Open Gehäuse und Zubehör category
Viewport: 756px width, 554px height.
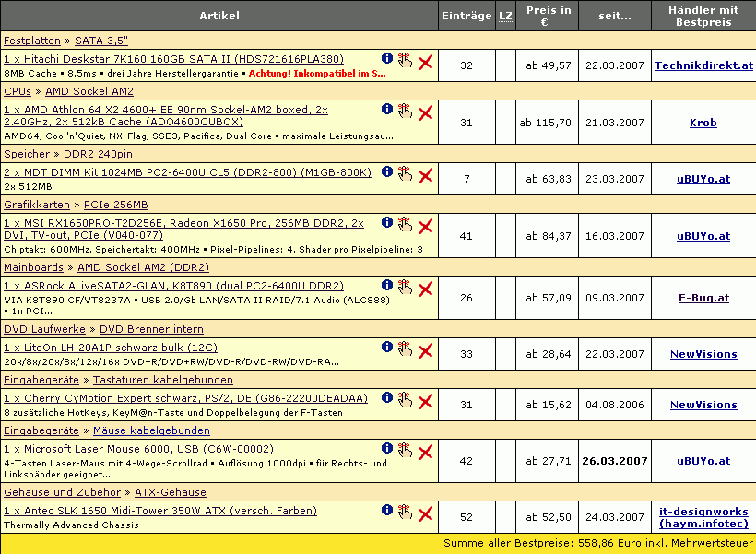62,492
